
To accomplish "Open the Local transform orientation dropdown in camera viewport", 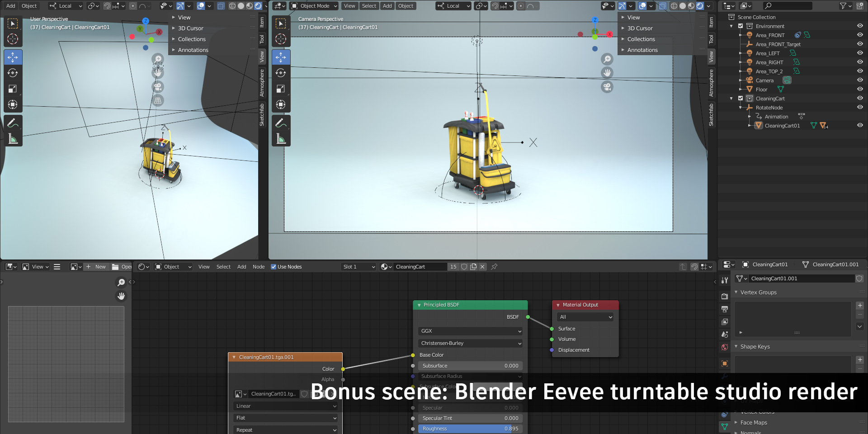I will tap(453, 6).
